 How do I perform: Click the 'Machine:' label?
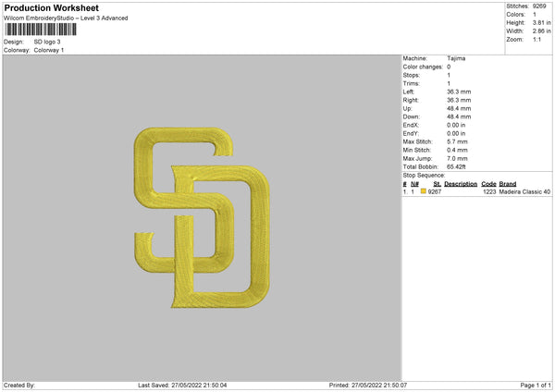tap(414, 58)
